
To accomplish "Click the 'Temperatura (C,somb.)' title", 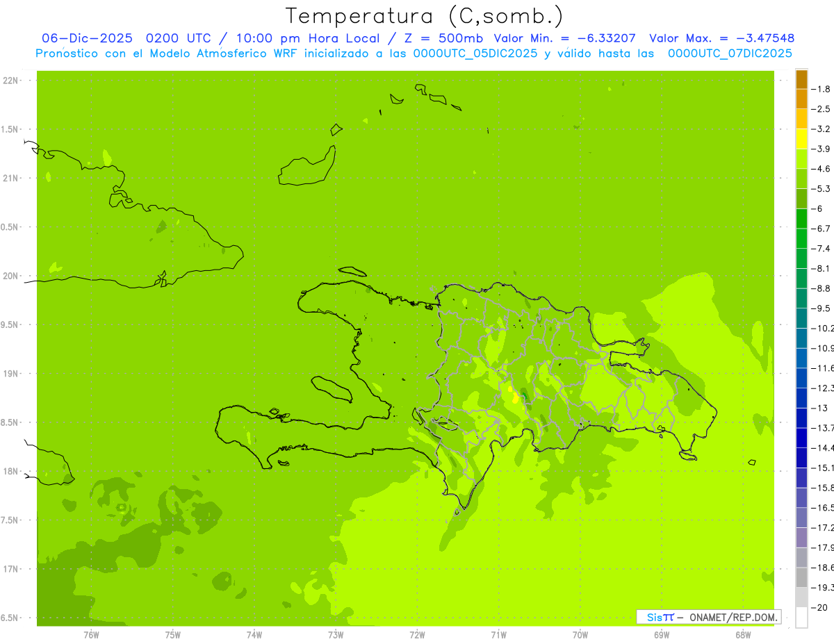I will coord(425,15).
